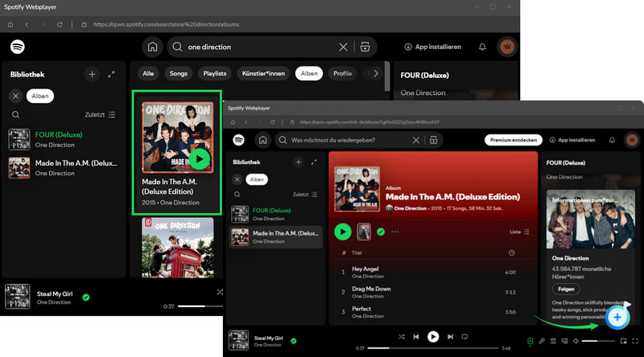Toggle saved checkmark on album page

pos(381,232)
